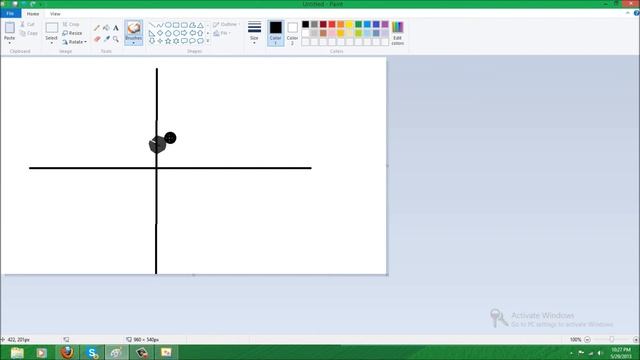Click the Copy button
Screen dimensions: 640x360
pyautogui.click(x=29, y=33)
